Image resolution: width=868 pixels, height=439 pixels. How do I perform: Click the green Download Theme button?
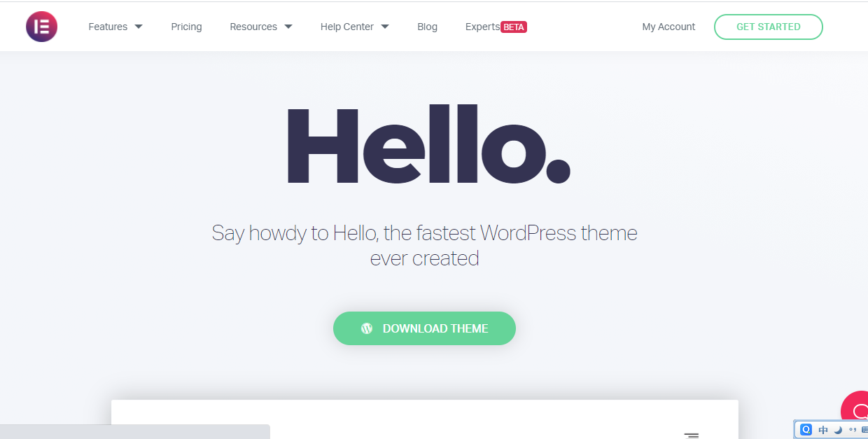point(424,328)
